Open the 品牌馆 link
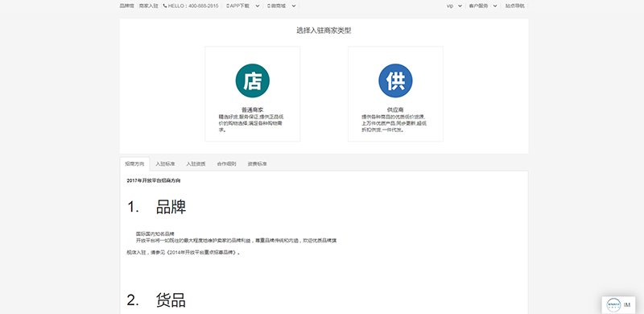The height and width of the screenshot is (314, 644). click(126, 6)
